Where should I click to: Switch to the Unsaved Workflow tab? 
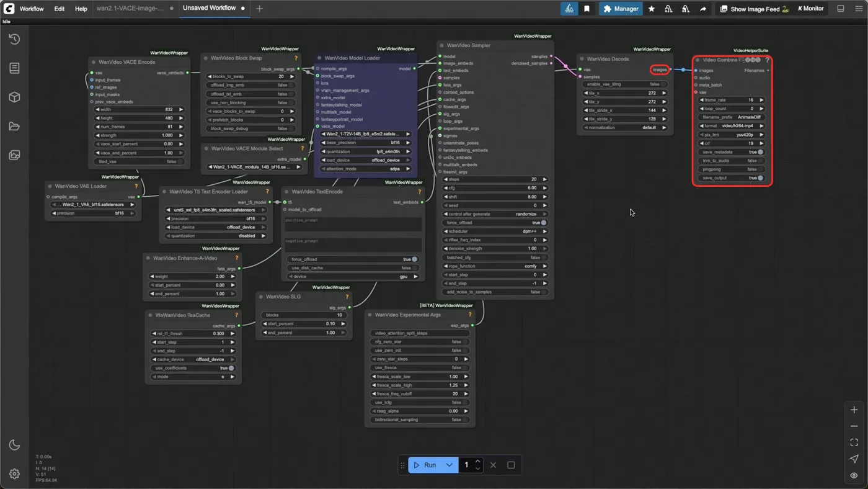coord(209,8)
